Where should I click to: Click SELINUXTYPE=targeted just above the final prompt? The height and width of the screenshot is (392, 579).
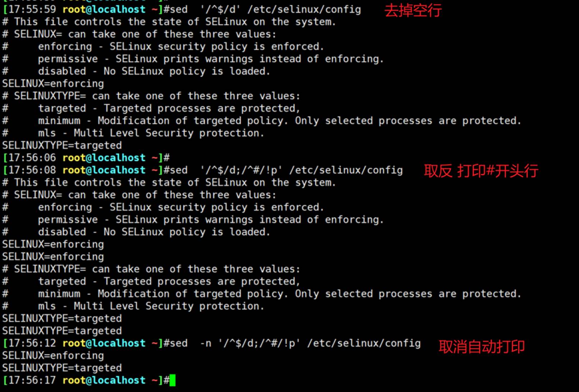(x=62, y=368)
